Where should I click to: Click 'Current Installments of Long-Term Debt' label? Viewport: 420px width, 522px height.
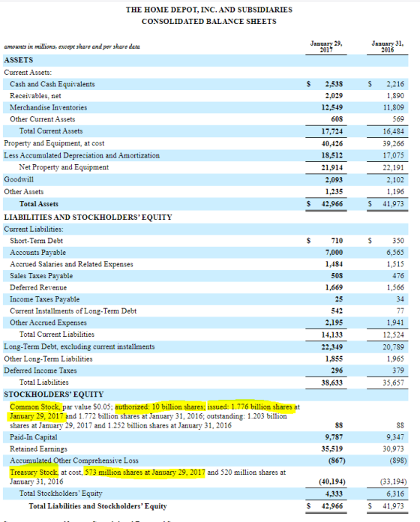point(73,311)
